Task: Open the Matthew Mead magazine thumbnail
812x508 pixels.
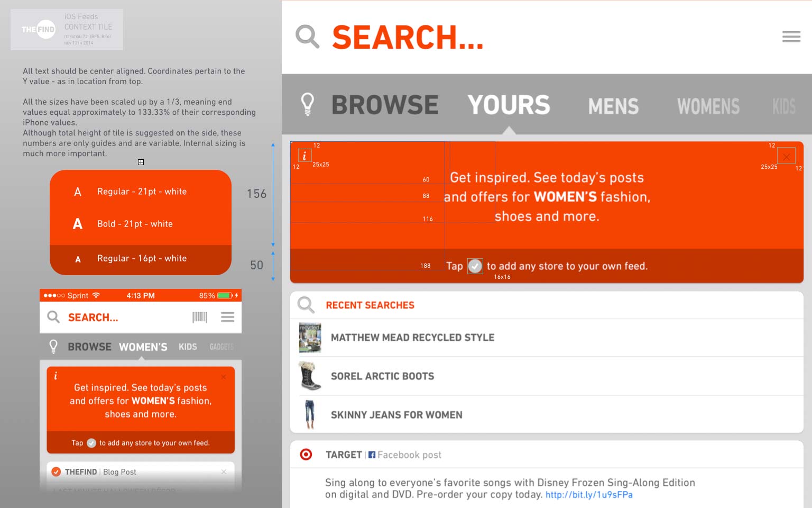Action: click(x=310, y=338)
